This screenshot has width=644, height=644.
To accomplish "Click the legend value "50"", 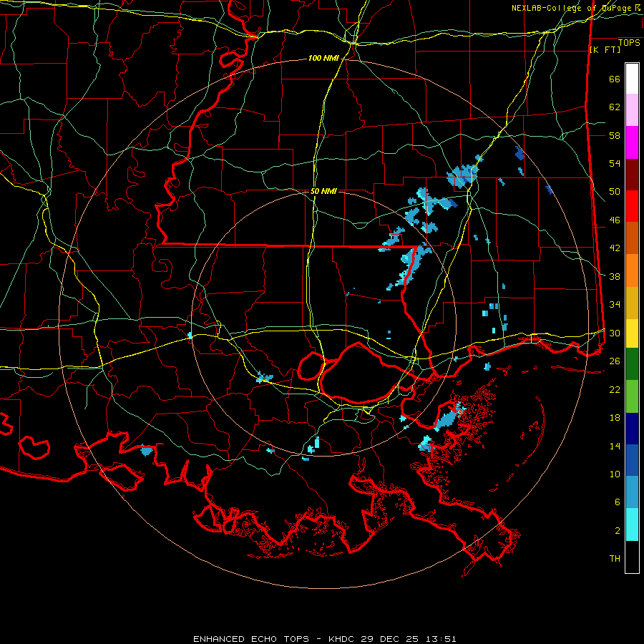I will click(615, 192).
